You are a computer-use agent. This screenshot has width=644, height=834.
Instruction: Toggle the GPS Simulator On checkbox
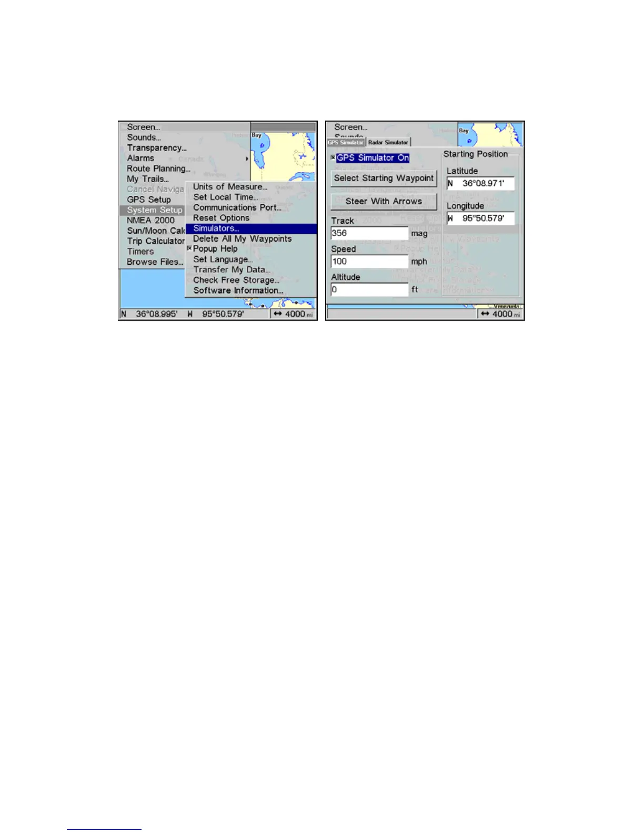click(x=333, y=157)
